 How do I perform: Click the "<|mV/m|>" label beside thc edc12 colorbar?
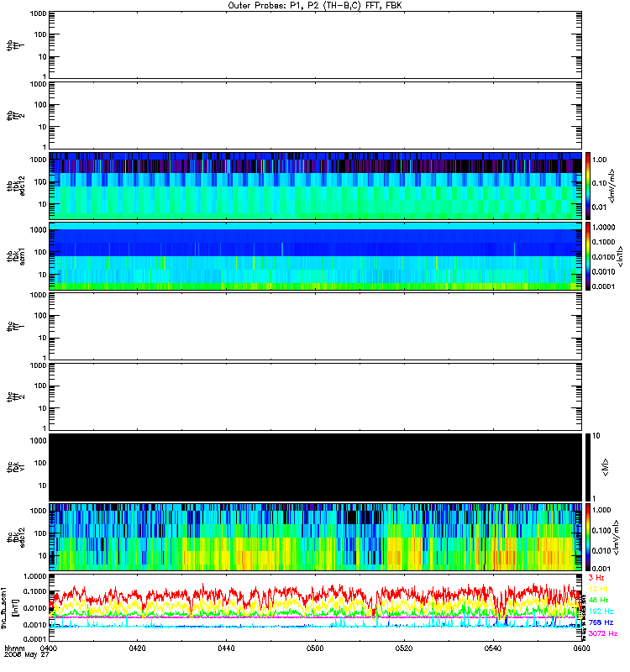pyautogui.click(x=617, y=538)
